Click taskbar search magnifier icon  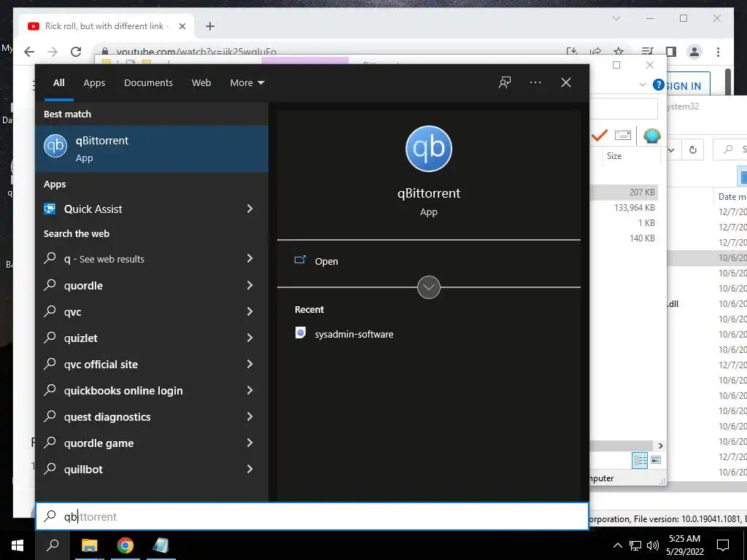pyautogui.click(x=53, y=545)
